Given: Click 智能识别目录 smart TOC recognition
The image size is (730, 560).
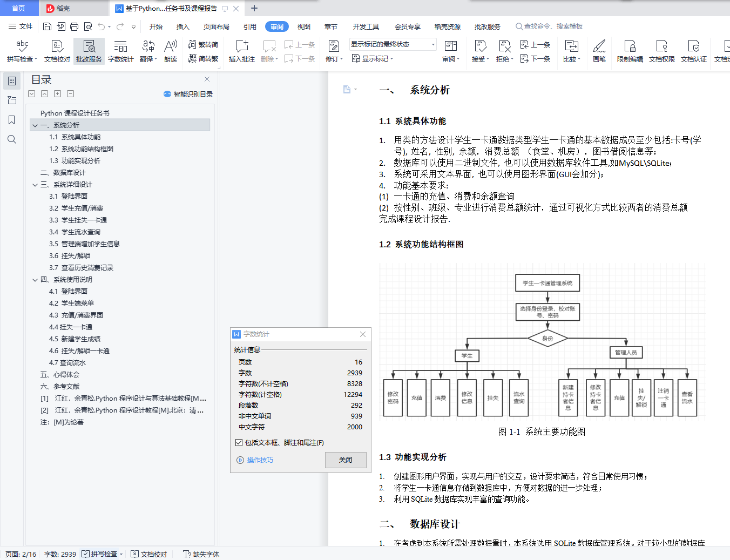Looking at the screenshot, I should 188,94.
